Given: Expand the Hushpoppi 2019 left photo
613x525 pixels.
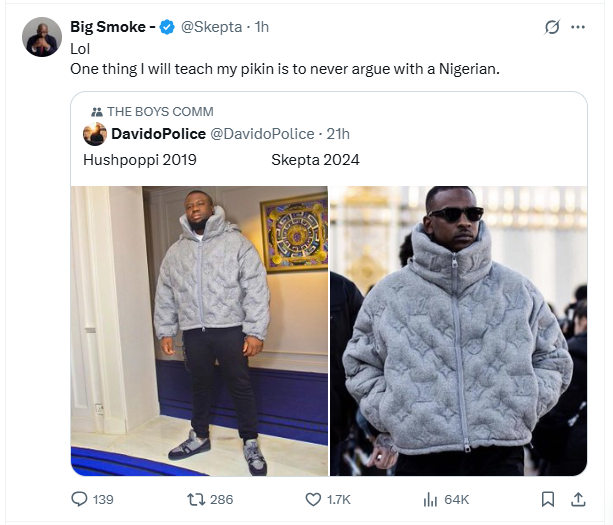Looking at the screenshot, I should pos(199,330).
